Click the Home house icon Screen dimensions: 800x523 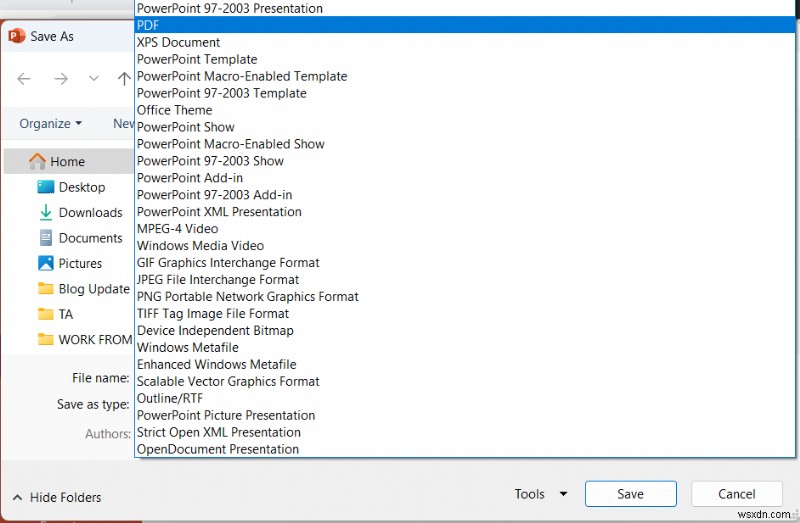click(x=37, y=161)
